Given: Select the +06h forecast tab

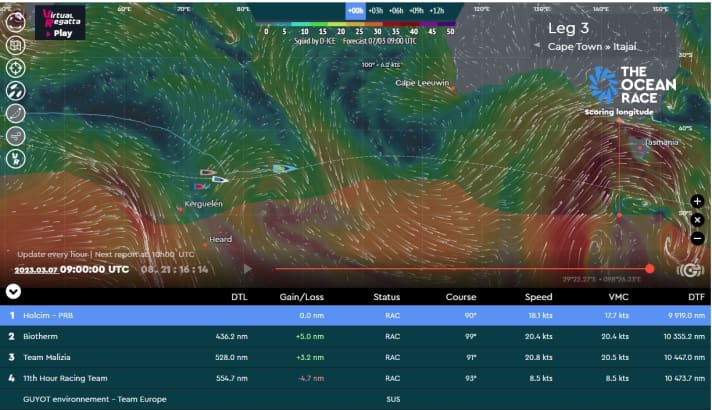Looking at the screenshot, I should pyautogui.click(x=396, y=11).
